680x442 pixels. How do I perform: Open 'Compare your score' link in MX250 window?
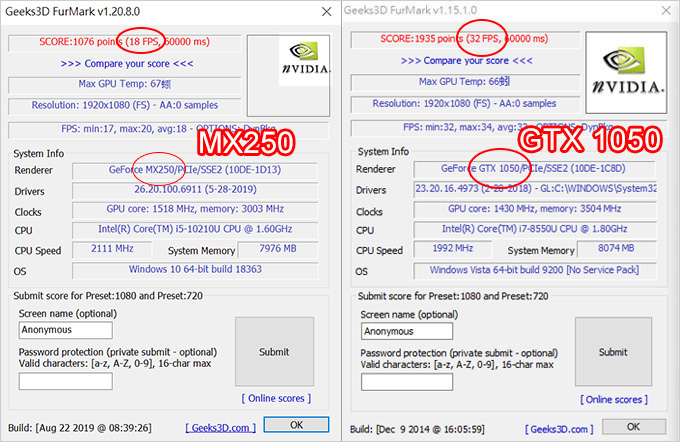(127, 63)
